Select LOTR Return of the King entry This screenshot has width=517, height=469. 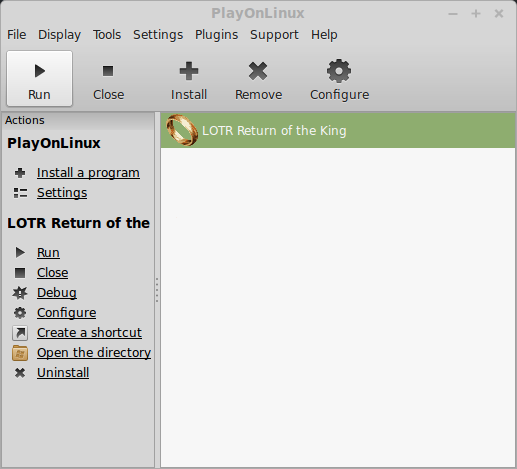tap(338, 130)
